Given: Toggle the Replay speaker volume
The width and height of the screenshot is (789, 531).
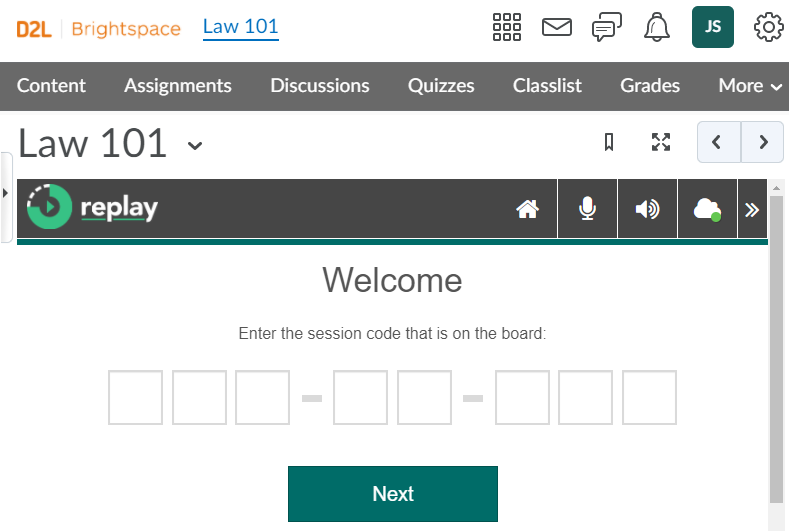Looking at the screenshot, I should point(647,209).
